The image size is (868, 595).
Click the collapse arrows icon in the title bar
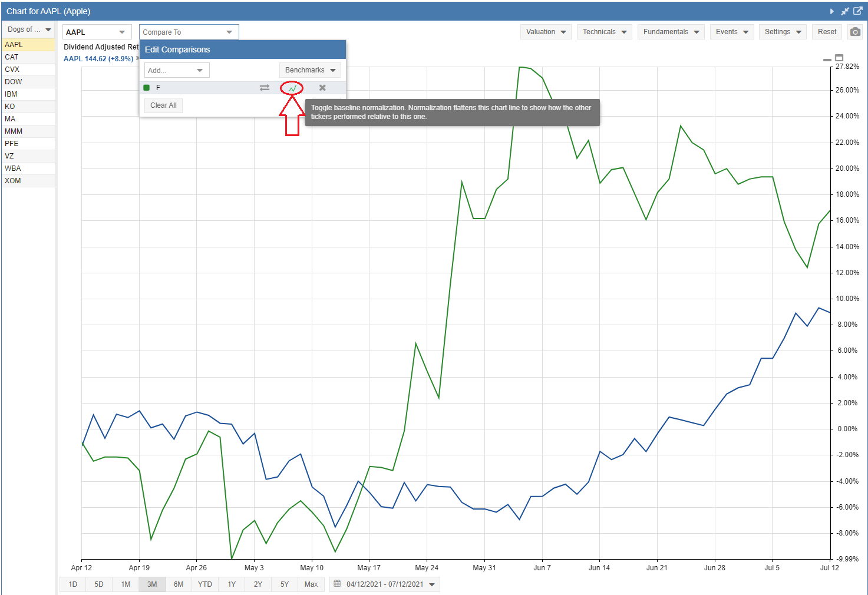tap(844, 11)
